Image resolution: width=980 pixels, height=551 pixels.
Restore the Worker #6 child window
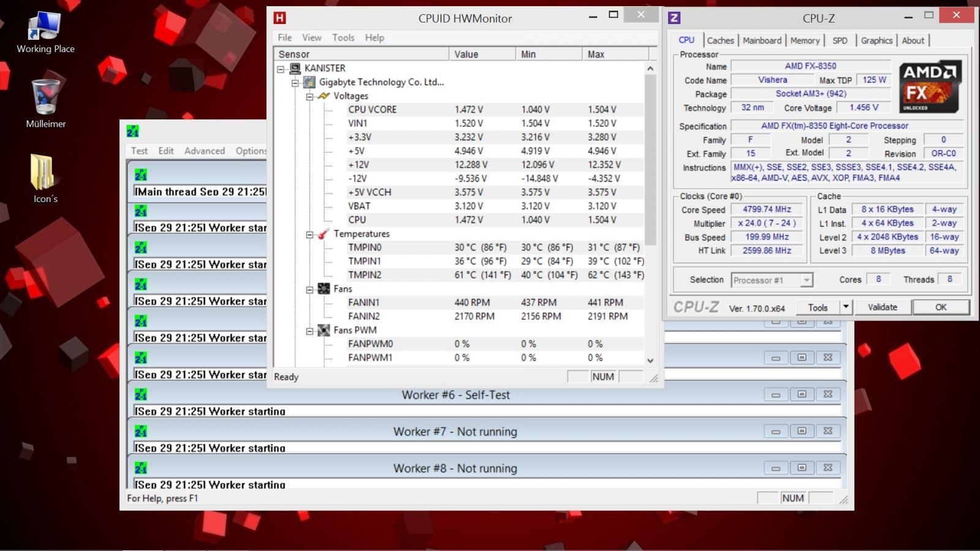(x=802, y=394)
